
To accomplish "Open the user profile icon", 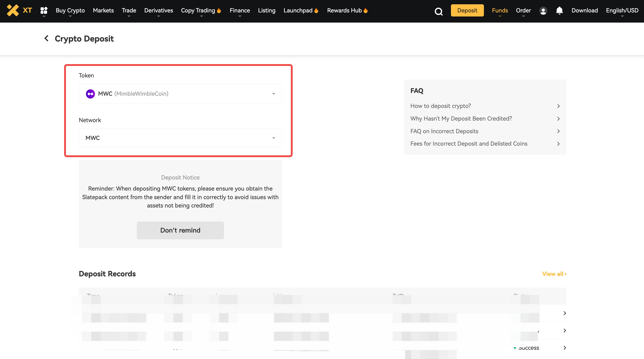I will [543, 11].
